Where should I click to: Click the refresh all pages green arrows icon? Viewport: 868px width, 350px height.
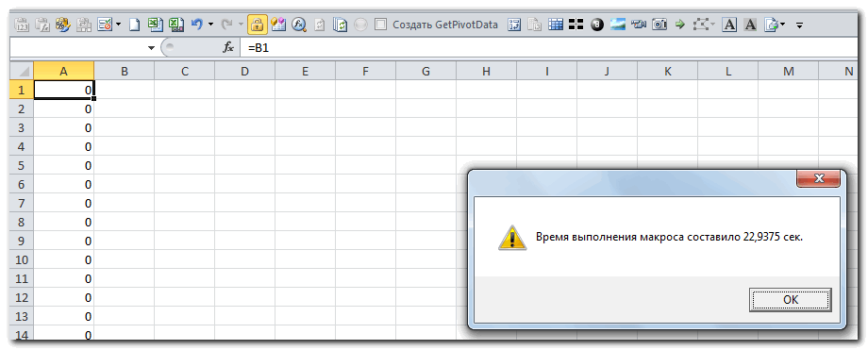340,25
